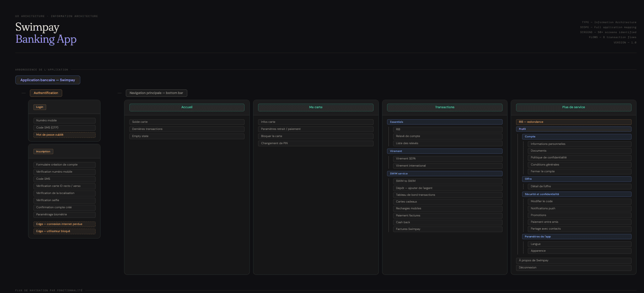Open the Transactions tab header
Image resolution: width=644 pixels, height=293 pixels.
445,107
